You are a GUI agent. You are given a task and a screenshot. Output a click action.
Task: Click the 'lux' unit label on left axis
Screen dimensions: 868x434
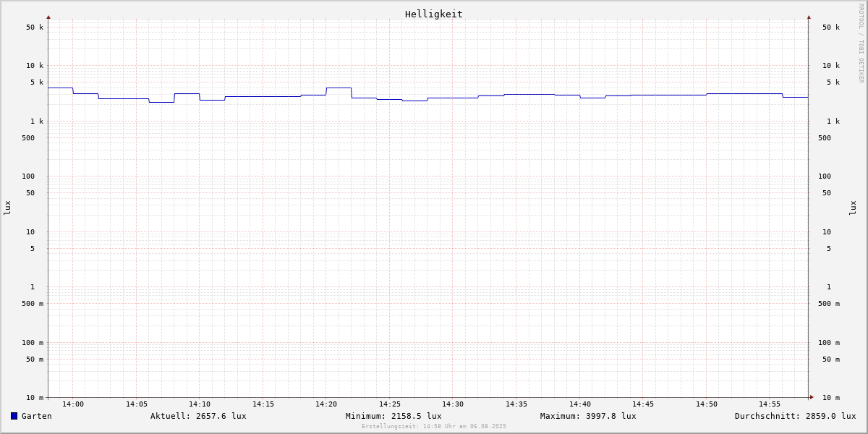pyautogui.click(x=7, y=208)
